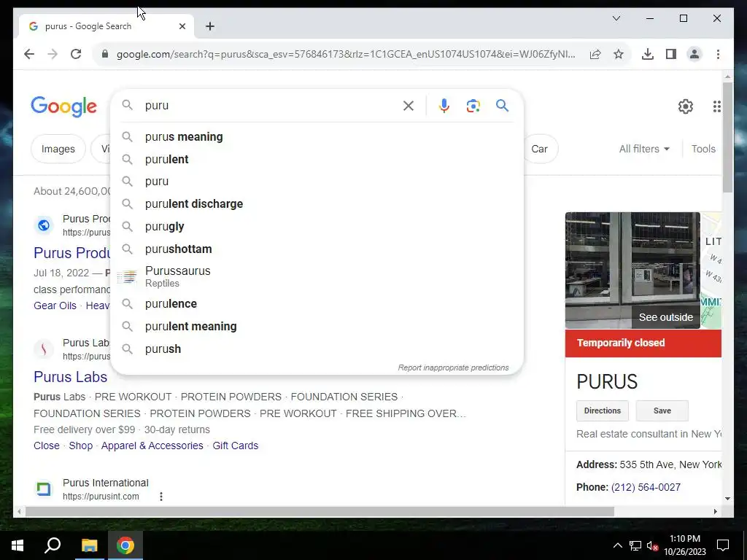Reload the current page

[x=76, y=54]
